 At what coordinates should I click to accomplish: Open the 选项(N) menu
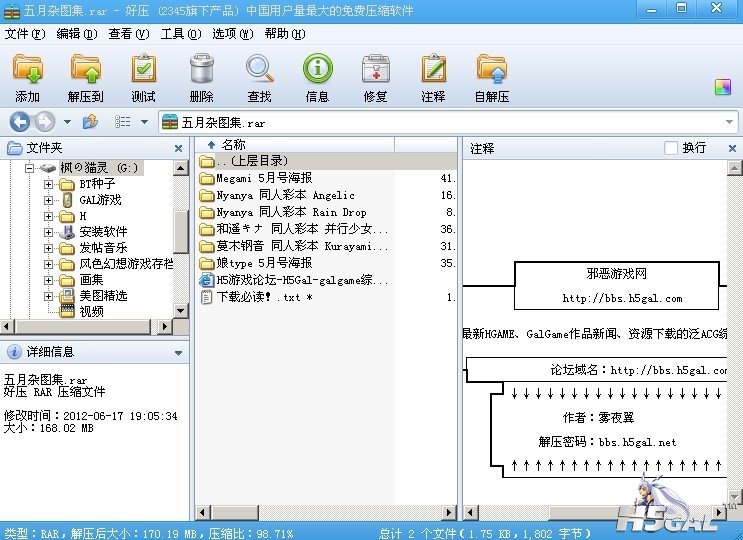[233, 34]
